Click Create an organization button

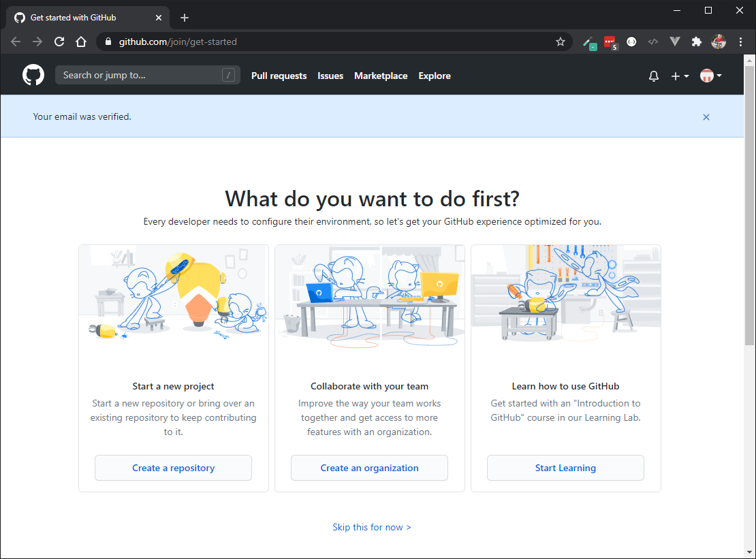click(x=369, y=468)
